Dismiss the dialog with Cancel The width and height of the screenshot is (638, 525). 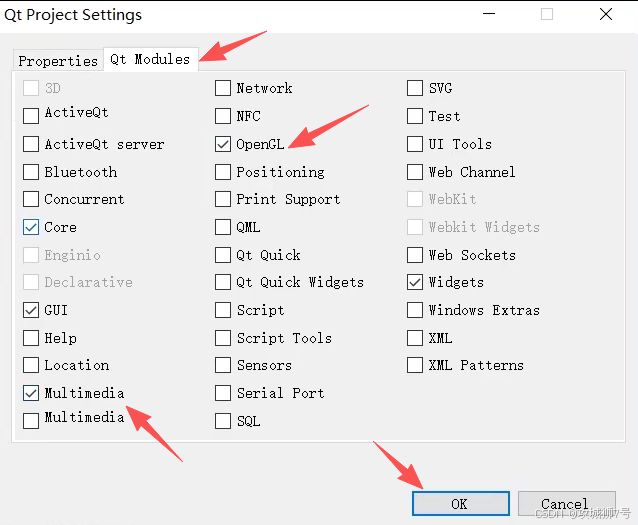tap(566, 504)
